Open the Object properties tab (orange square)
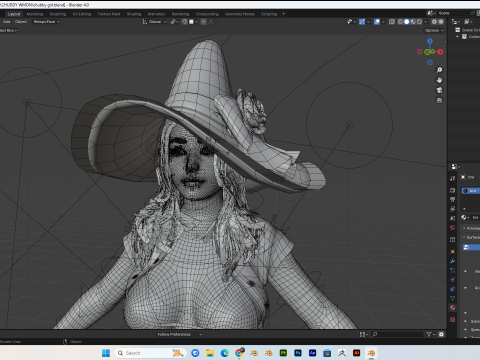The height and width of the screenshot is (360, 480). click(x=452, y=252)
